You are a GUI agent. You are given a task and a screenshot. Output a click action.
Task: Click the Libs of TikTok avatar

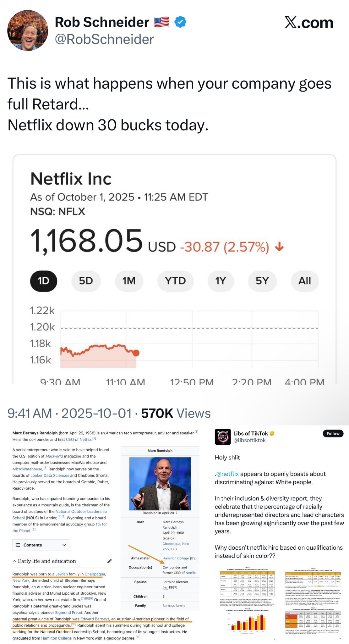(x=223, y=437)
